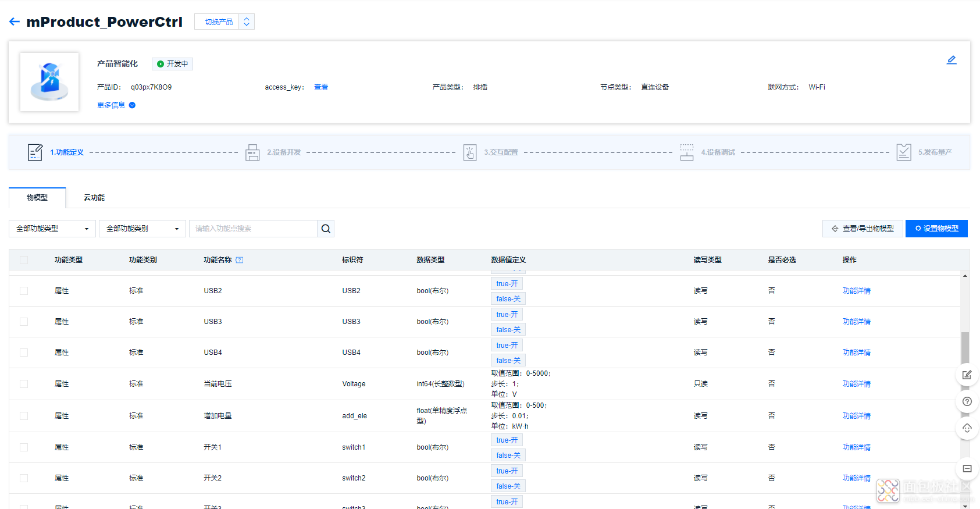This screenshot has height=509, width=980.
Task: Go to step 1.功能定义
Action: (x=67, y=152)
